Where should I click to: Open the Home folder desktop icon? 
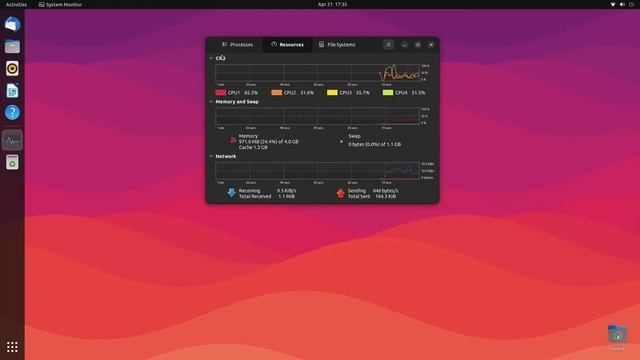(x=618, y=337)
